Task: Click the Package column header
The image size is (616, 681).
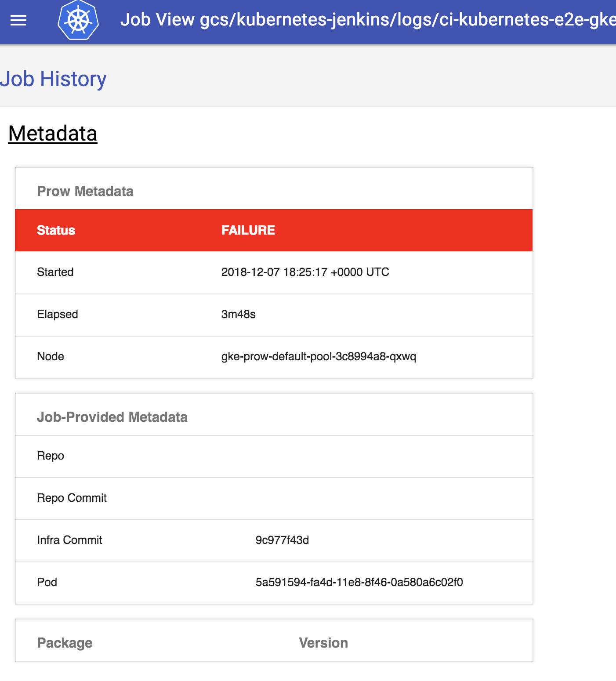Action: tap(65, 643)
